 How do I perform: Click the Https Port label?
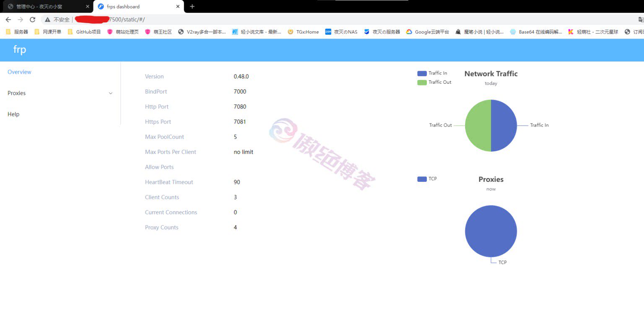158,121
